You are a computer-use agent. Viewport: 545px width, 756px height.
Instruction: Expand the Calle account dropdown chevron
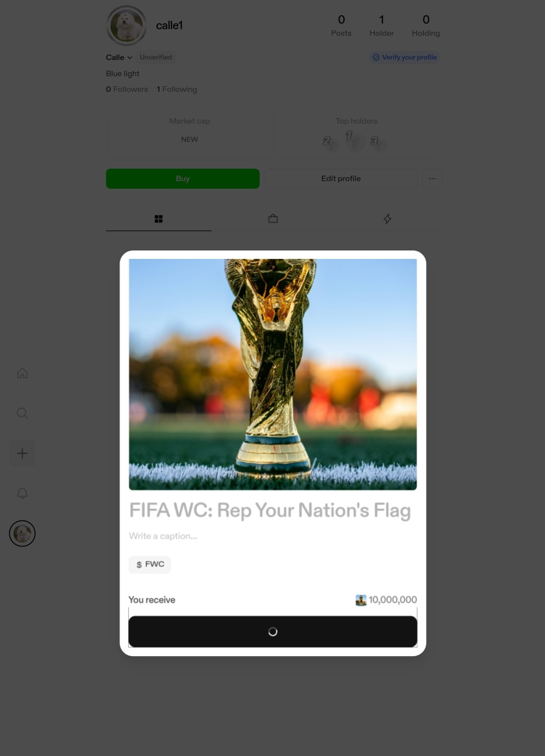(x=130, y=58)
